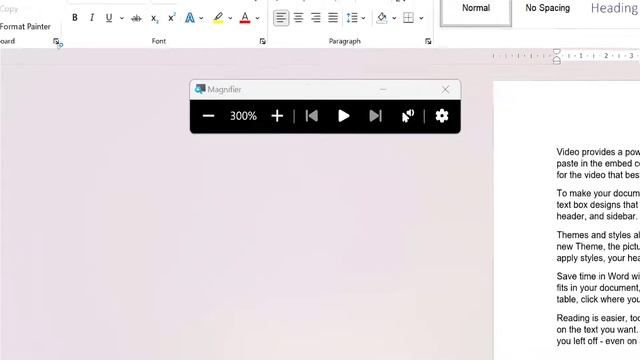
Task: Click the Magnifier title bar icon
Action: [x=200, y=89]
